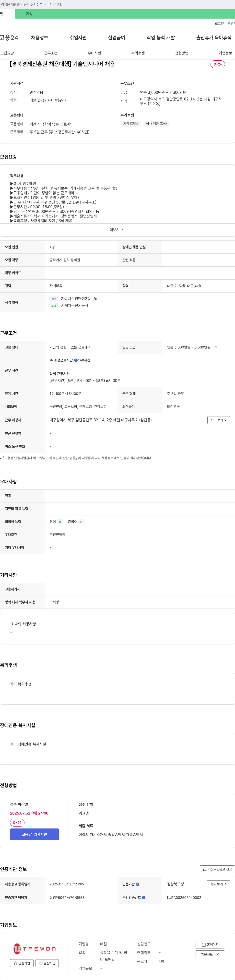Jump to the 우대사항 section tab
This screenshot has height=980, width=235.
pyautogui.click(x=94, y=53)
